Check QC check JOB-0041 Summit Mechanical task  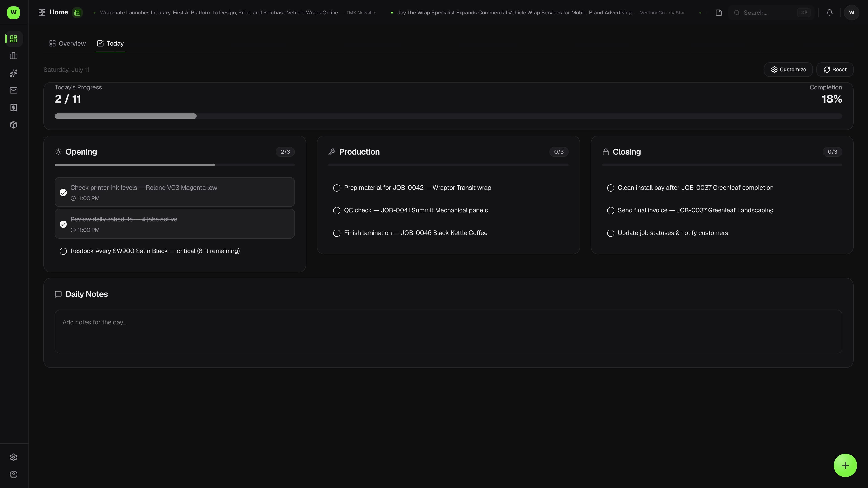point(337,211)
